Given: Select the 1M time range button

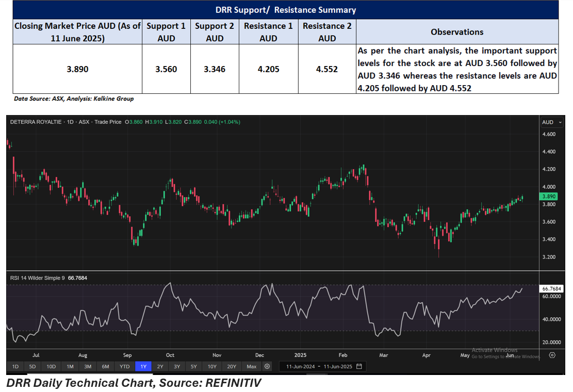Looking at the screenshot, I should coord(70,366).
